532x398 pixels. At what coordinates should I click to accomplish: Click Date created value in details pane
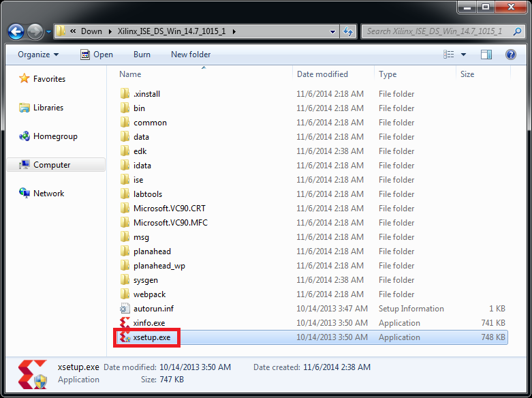pos(337,367)
